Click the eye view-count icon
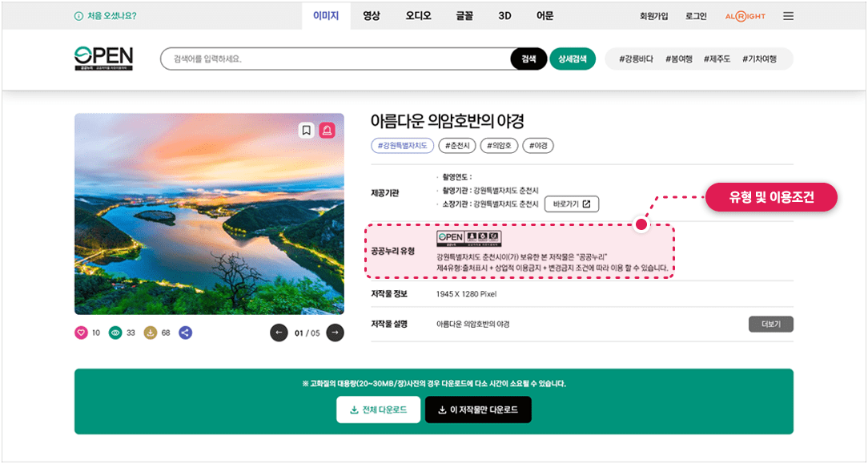The height and width of the screenshot is (464, 868). pyautogui.click(x=115, y=333)
